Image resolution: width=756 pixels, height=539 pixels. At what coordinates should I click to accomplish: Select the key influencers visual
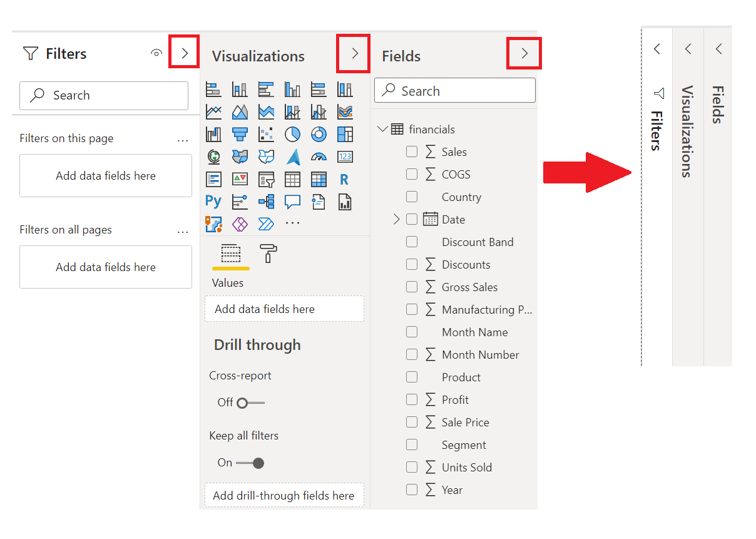pyautogui.click(x=240, y=202)
